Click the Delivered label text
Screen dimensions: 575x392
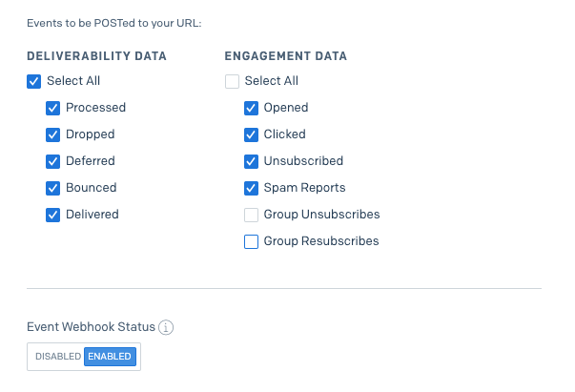(x=92, y=215)
